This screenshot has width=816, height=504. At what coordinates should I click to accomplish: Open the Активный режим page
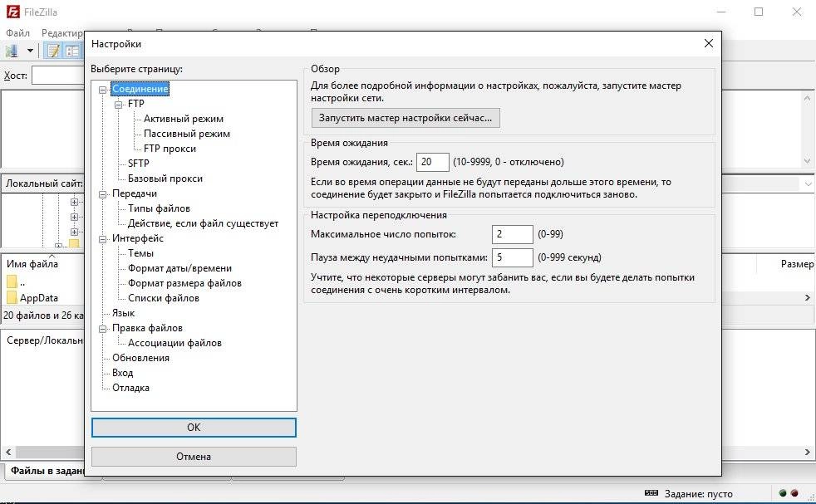[x=183, y=119]
